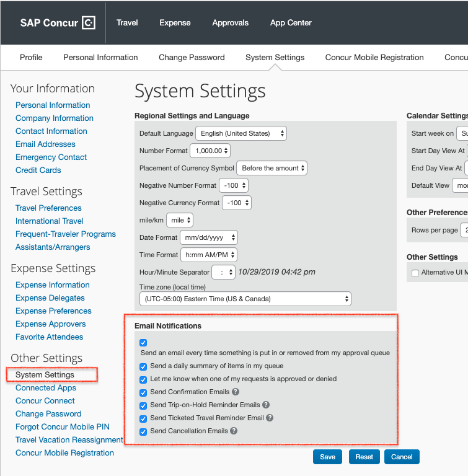Viewport: 468px width, 476px height.
Task: Uncheck Send a daily summary of items
Action: (x=143, y=367)
